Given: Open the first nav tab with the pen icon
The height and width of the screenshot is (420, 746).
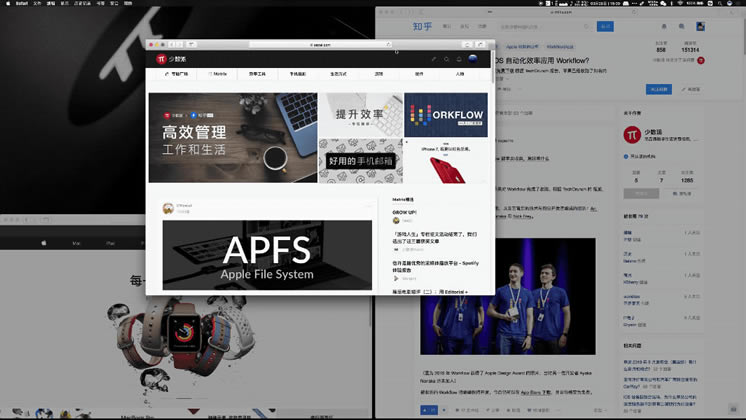Looking at the screenshot, I should pos(176,74).
